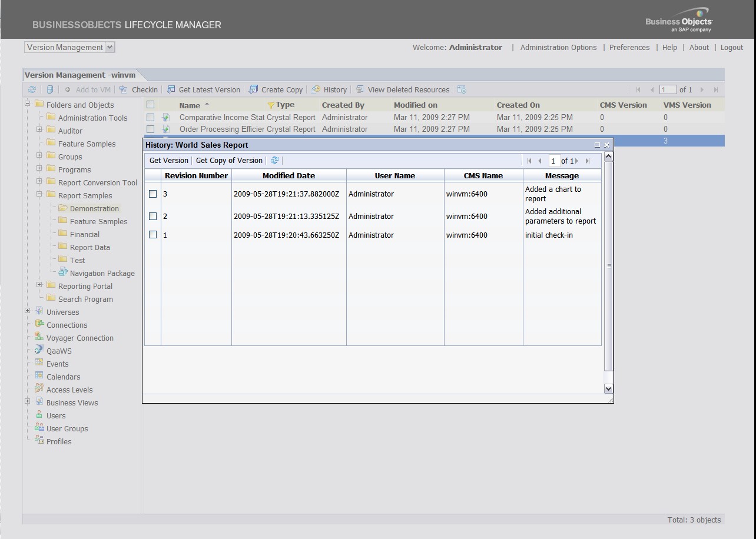The width and height of the screenshot is (756, 539).
Task: Click the Connections icon in the tree
Action: pos(39,324)
